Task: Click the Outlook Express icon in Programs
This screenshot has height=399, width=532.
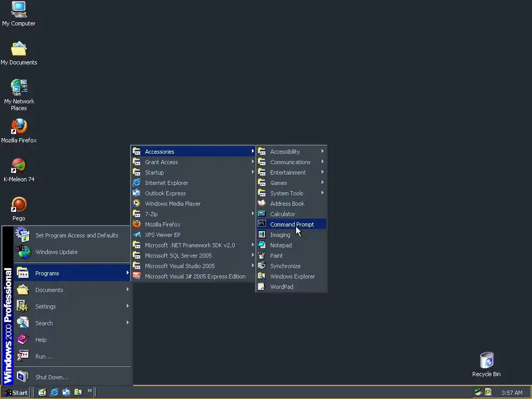Action: tap(137, 193)
